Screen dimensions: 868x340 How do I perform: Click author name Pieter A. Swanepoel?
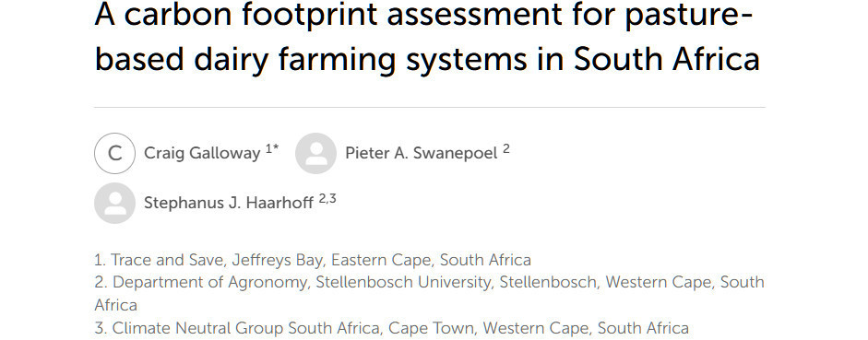422,153
